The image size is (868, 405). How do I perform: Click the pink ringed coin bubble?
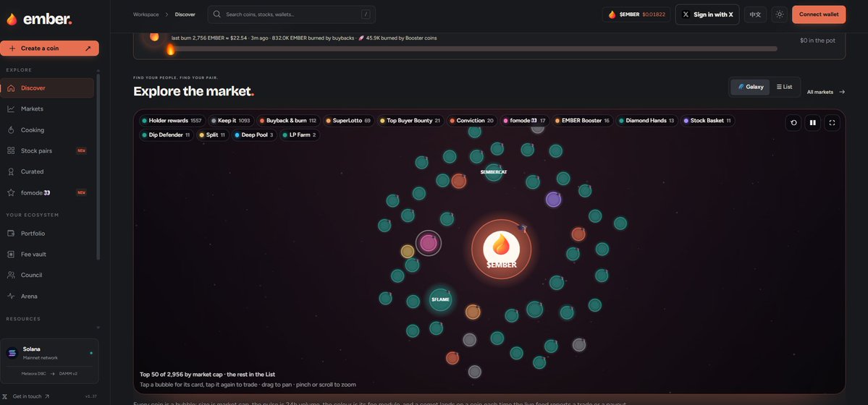tap(429, 243)
